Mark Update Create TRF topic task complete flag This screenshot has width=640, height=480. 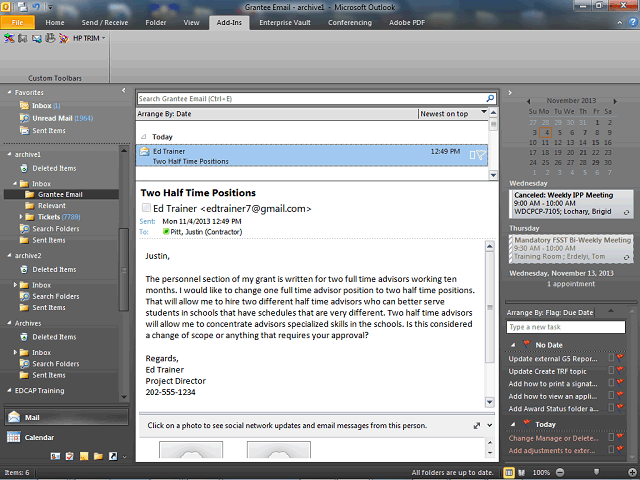tap(620, 371)
